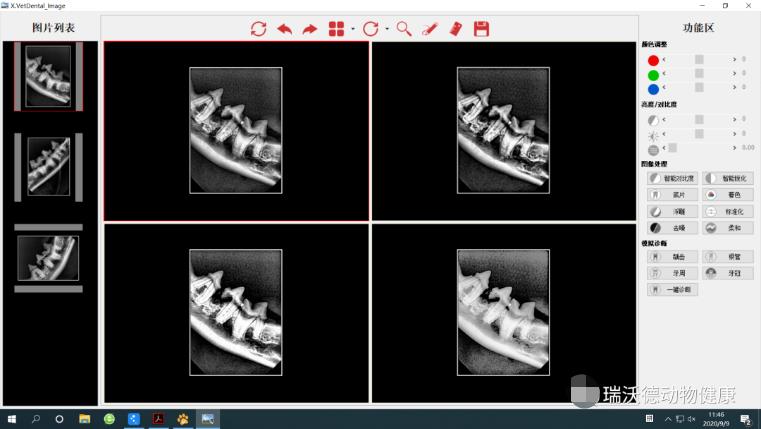The width and height of the screenshot is (761, 429).
Task: Click the 智能对比度 smart contrast button
Action: (672, 179)
